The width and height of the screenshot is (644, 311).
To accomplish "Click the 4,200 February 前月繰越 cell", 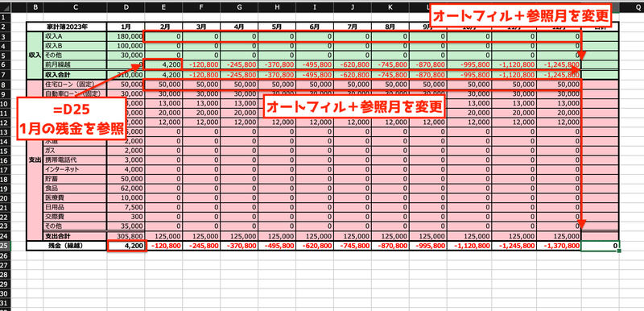I will (163, 65).
